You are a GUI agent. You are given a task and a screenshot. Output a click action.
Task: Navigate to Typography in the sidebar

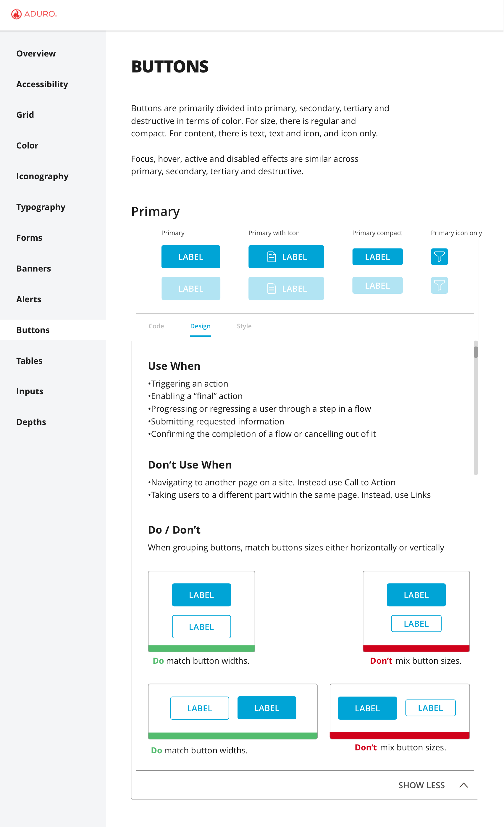[41, 207]
